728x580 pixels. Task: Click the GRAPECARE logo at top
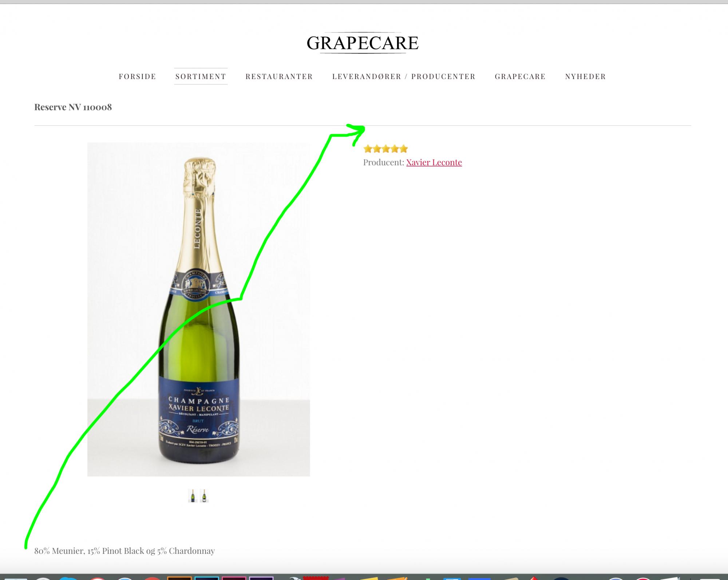[x=363, y=43]
